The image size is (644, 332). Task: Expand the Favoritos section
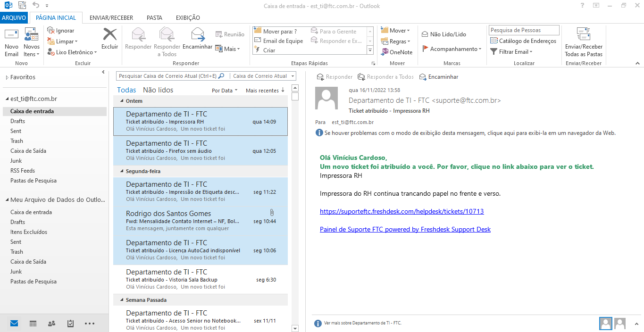tap(7, 77)
